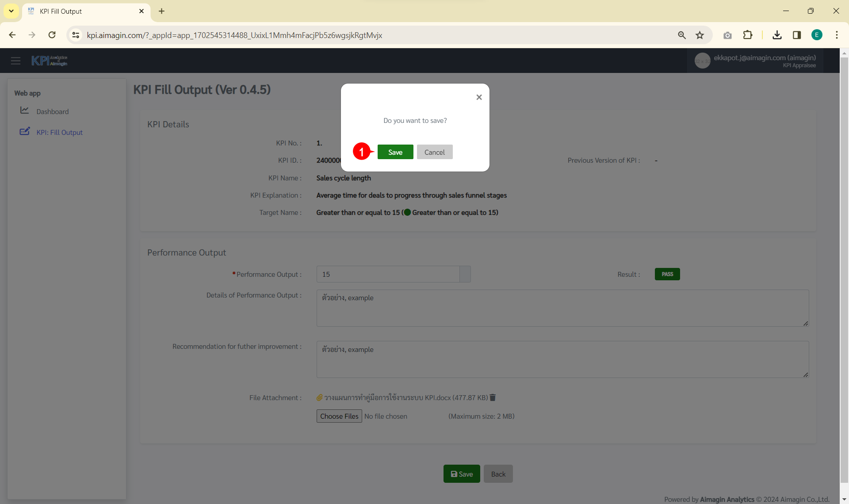Click the KPI Analytics logo
Screen dimensions: 849x504
pos(49,61)
